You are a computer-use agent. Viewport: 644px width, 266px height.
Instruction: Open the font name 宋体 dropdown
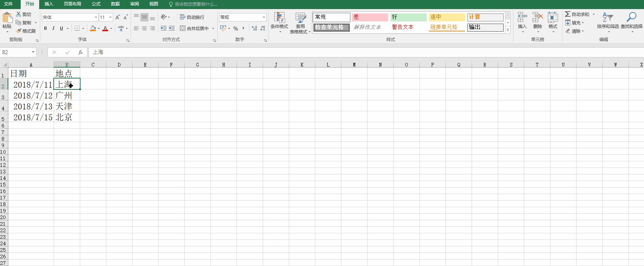[96, 17]
